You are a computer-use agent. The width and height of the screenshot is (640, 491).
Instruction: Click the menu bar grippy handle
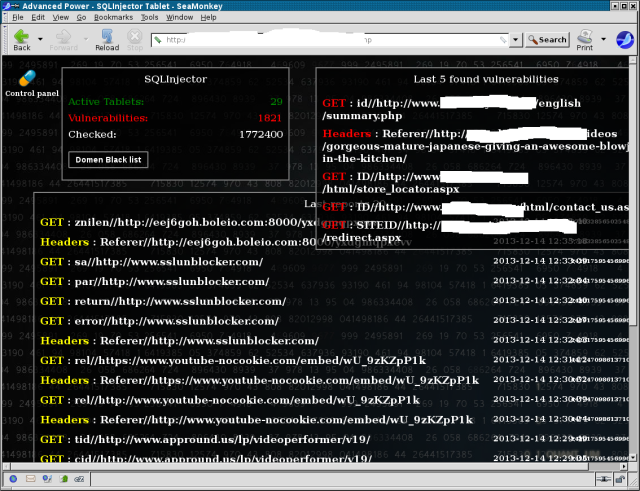(5, 17)
